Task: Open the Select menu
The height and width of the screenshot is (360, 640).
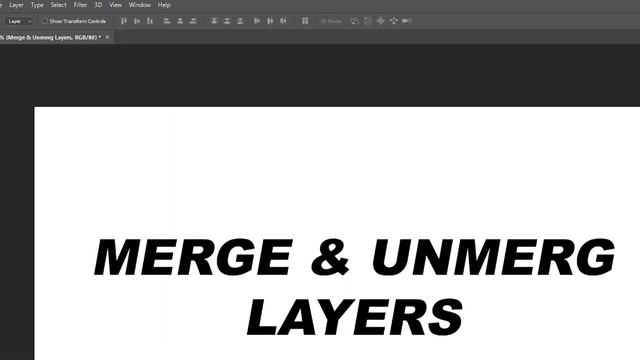Action: point(58,5)
